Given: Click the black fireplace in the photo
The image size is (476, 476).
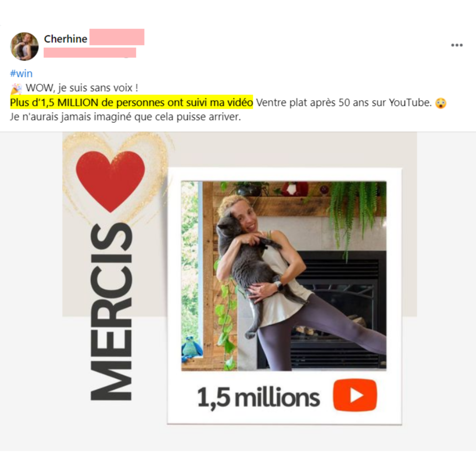Looking at the screenshot, I should (x=337, y=310).
